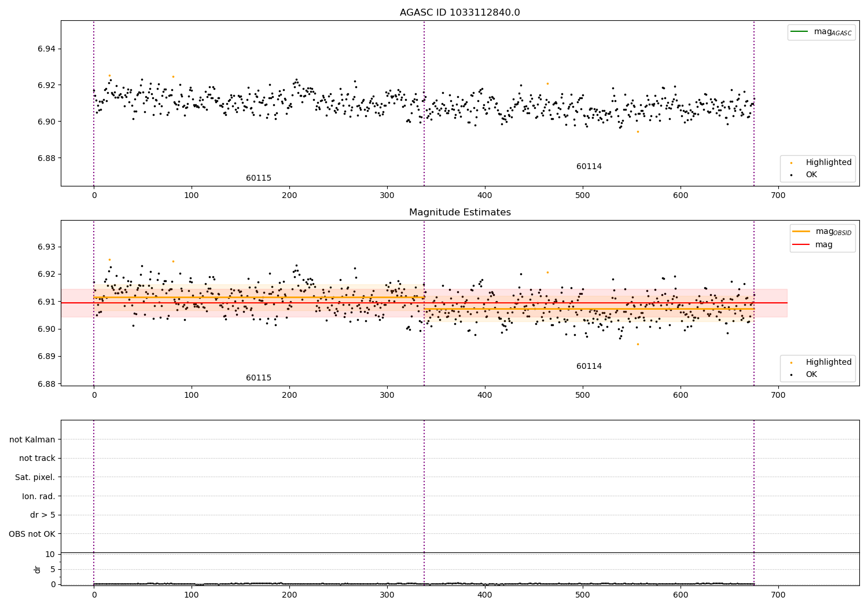Click the 60115 label in Magnitude Estimates plot
Screen dimensions: 868x608
259,378
